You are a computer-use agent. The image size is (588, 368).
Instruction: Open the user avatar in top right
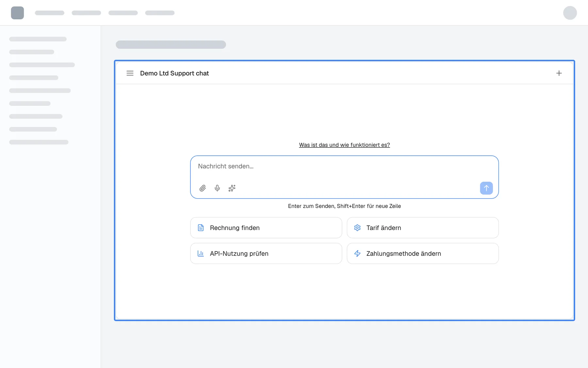570,13
